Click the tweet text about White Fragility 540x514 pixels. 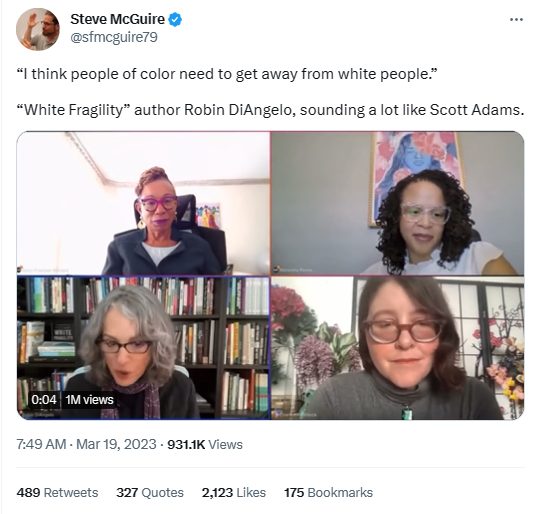click(270, 110)
